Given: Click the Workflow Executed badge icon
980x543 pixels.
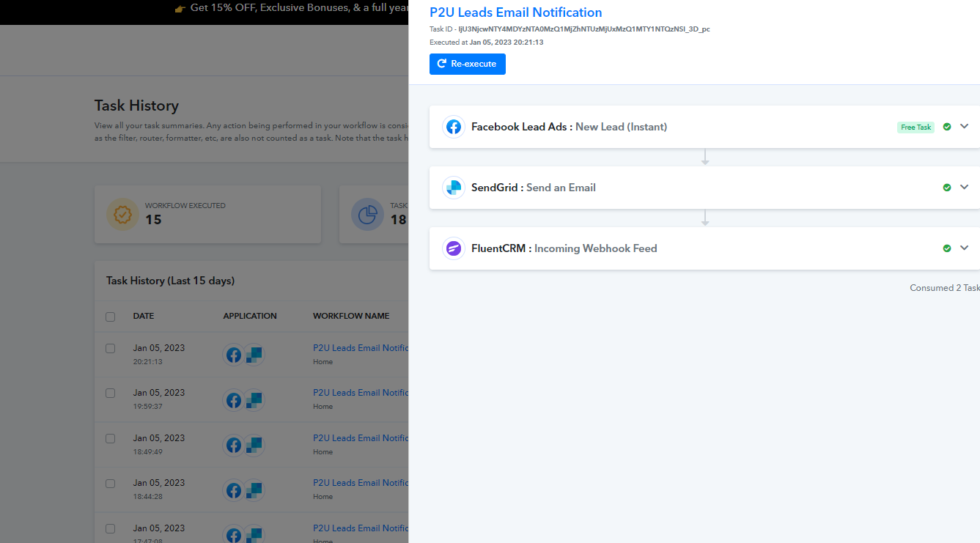Looking at the screenshot, I should pyautogui.click(x=122, y=215).
